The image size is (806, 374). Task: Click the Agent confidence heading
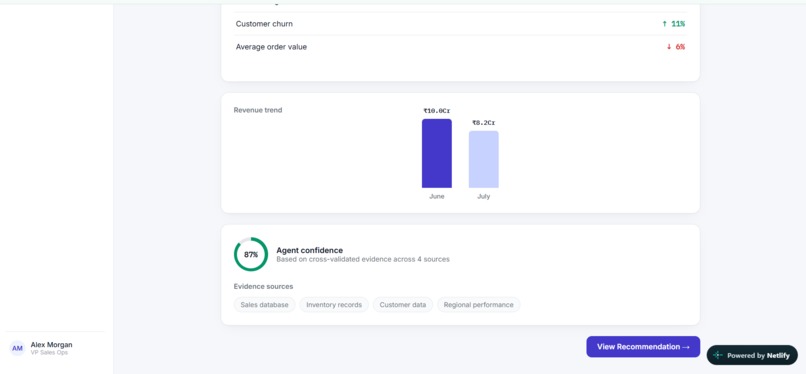[x=309, y=250]
